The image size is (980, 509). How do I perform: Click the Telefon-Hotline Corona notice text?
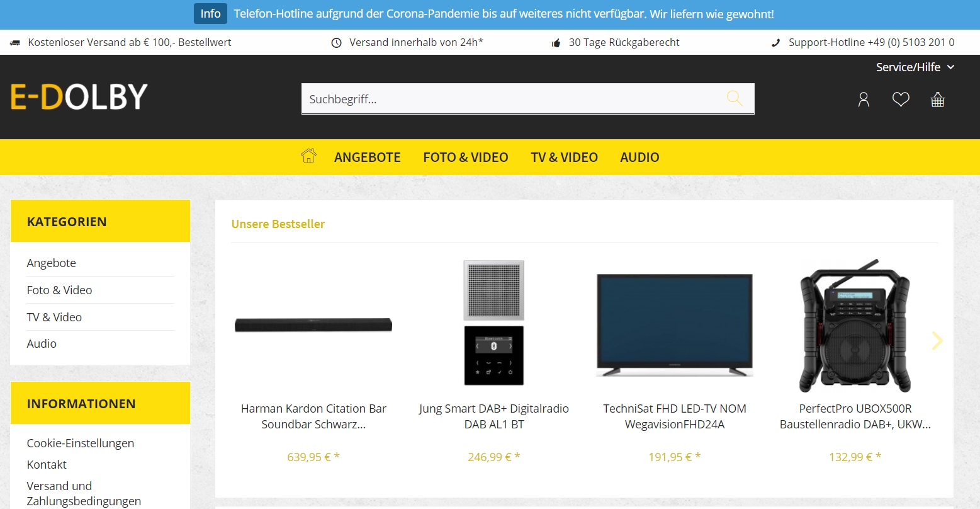pos(504,14)
